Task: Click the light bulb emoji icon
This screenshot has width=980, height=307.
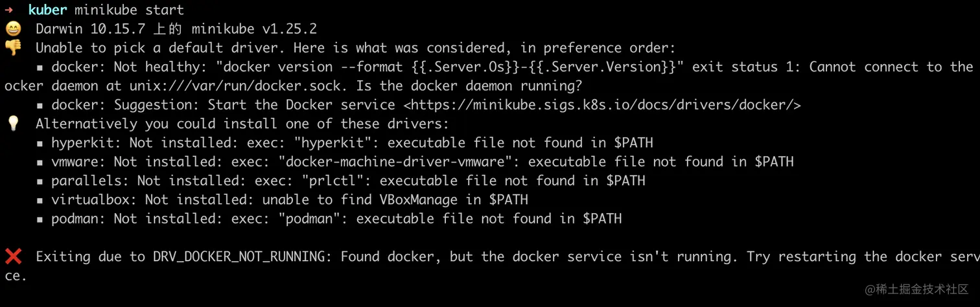Action: pos(13,124)
